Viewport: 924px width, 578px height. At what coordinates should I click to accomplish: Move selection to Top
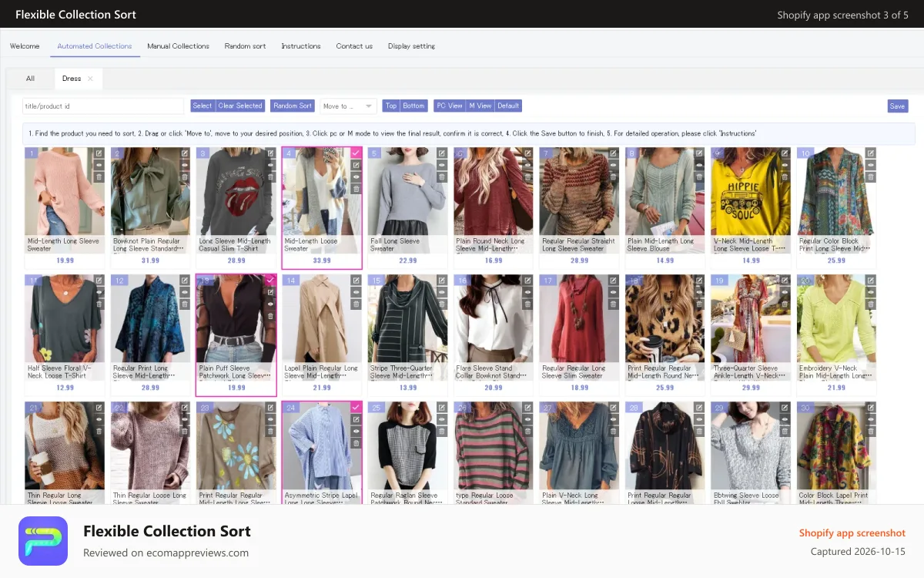(x=391, y=106)
